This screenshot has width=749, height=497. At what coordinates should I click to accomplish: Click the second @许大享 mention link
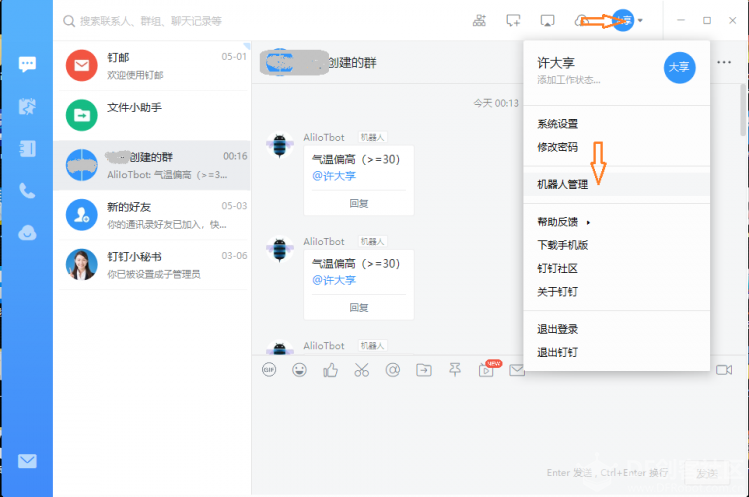[334, 281]
